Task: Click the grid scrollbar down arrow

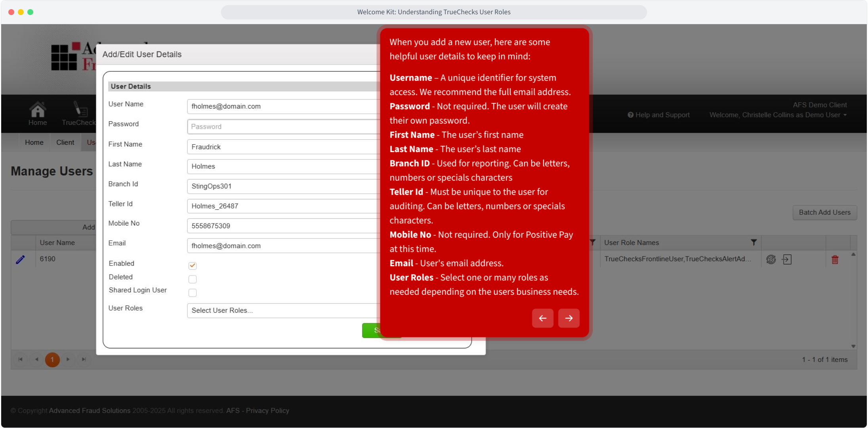Action: [x=853, y=346]
